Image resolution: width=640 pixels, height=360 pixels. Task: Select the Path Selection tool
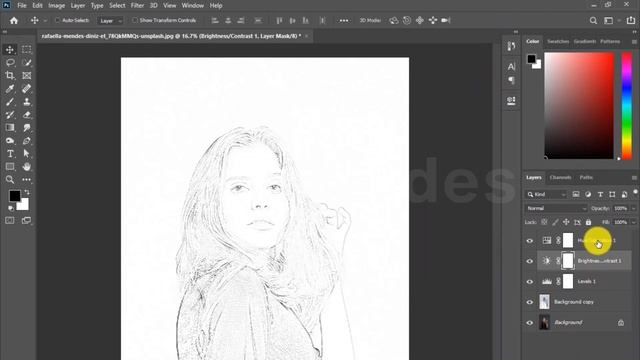tap(27, 154)
